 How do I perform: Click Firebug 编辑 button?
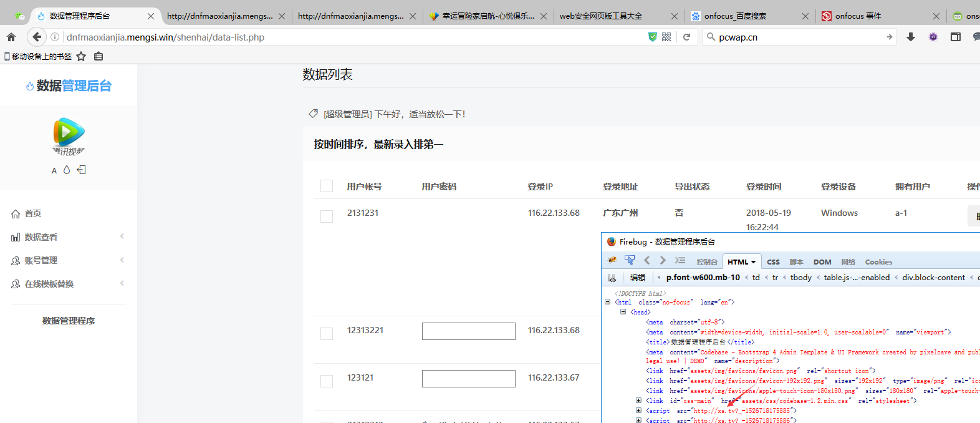(x=637, y=278)
